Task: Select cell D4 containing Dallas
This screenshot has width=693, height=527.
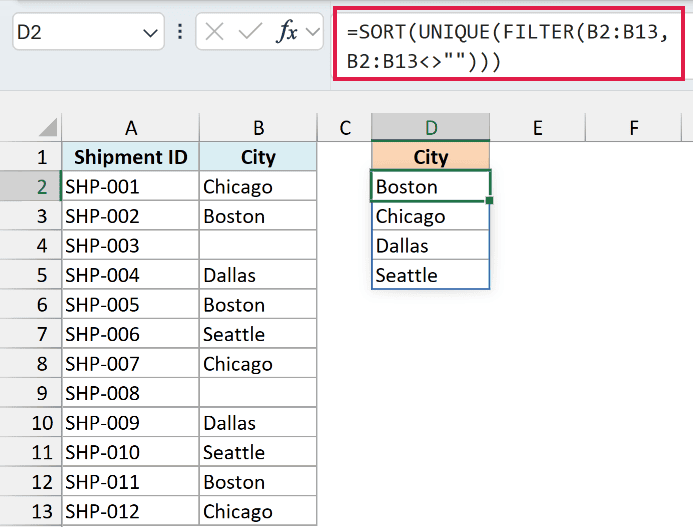Action: point(430,245)
